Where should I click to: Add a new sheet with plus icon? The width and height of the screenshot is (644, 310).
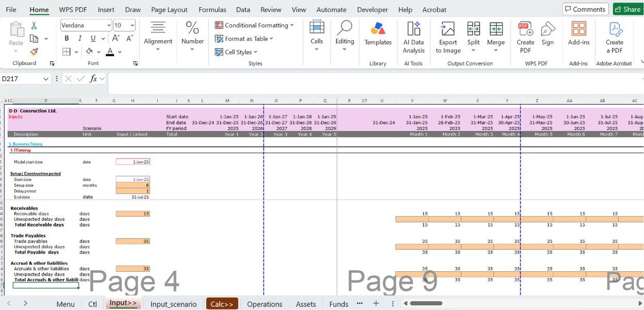coord(376,304)
